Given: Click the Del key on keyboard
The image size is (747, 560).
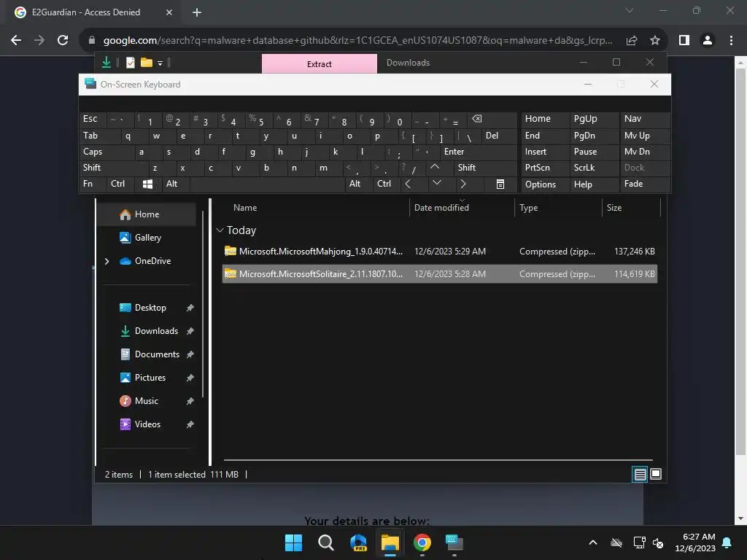Looking at the screenshot, I should [x=499, y=136].
